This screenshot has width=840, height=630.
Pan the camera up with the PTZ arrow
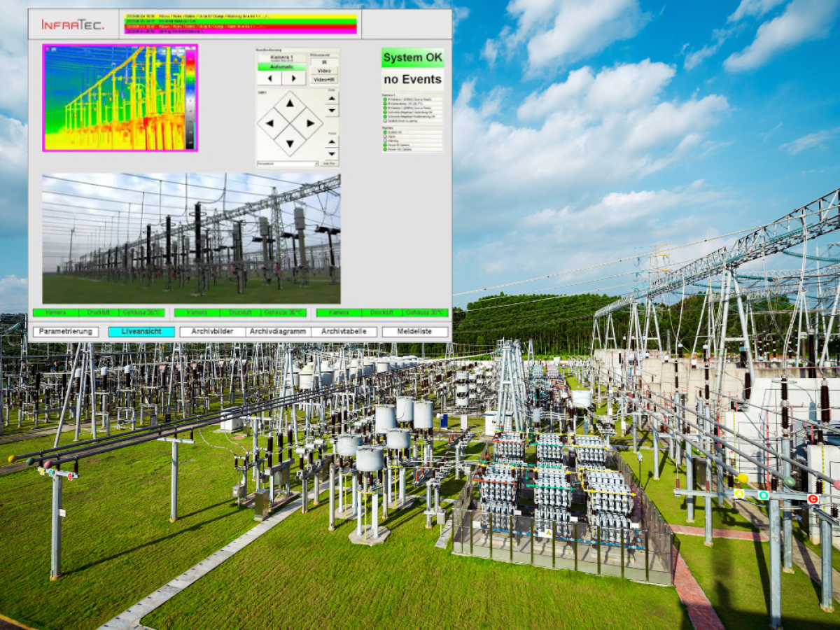click(290, 102)
